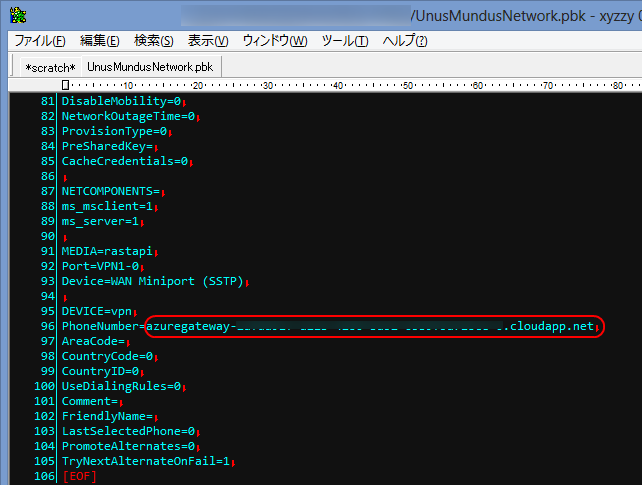The height and width of the screenshot is (485, 642).
Task: Click the MEDIA=rastapi line
Action: (108, 251)
